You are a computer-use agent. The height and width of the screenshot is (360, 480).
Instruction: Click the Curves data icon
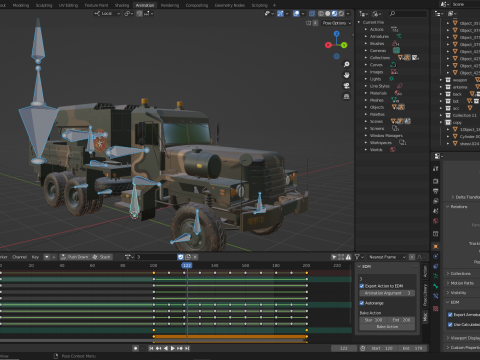(393, 65)
